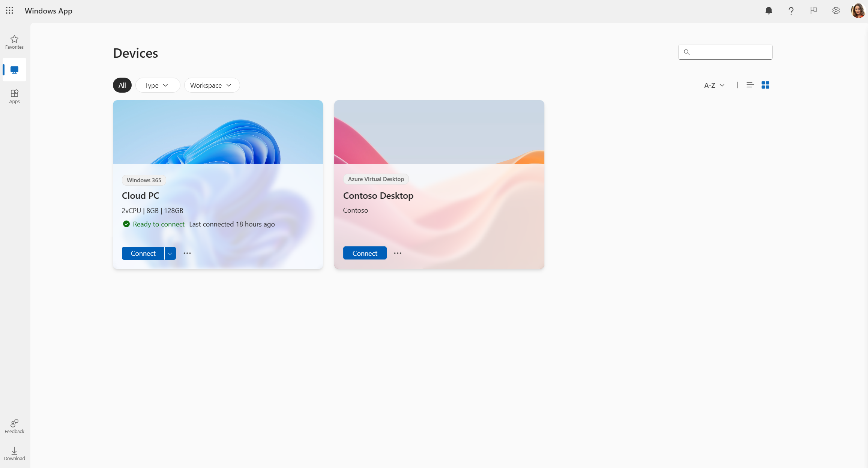Viewport: 868px width, 468px height.
Task: Open more options for Contoso Desktop
Action: click(398, 253)
